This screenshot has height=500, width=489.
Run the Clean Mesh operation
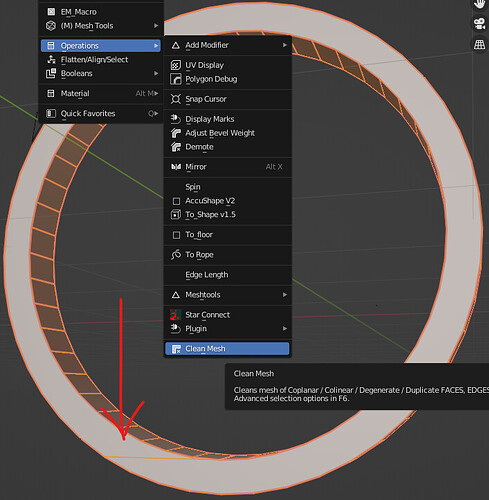pyautogui.click(x=227, y=349)
